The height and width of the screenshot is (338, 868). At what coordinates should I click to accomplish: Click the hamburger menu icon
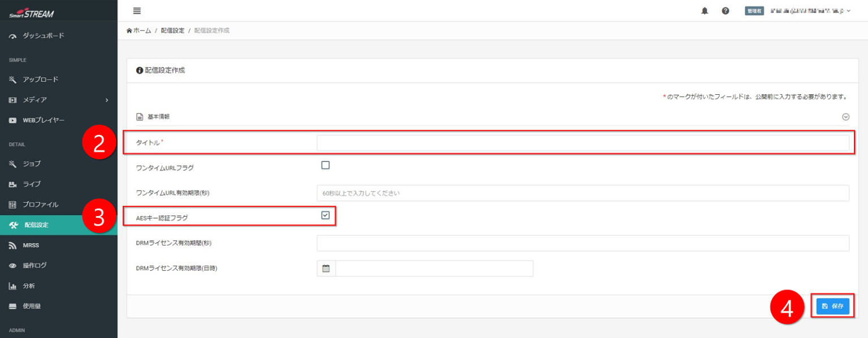click(137, 11)
